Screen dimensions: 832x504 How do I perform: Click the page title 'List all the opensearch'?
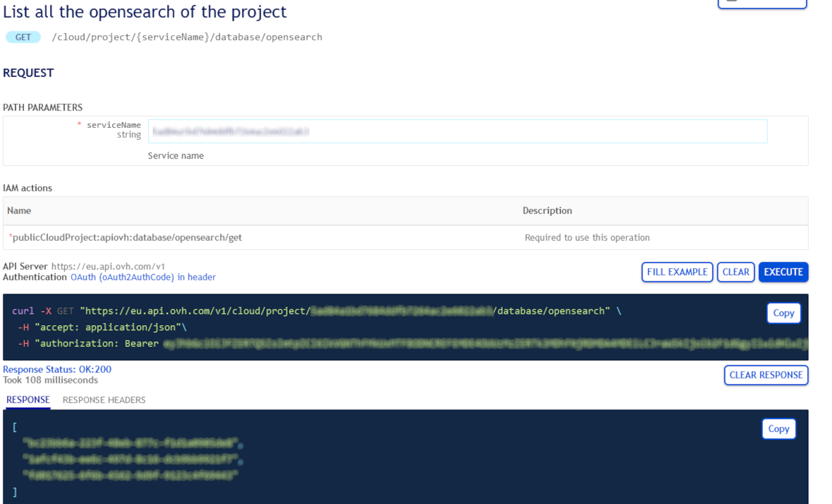[145, 12]
